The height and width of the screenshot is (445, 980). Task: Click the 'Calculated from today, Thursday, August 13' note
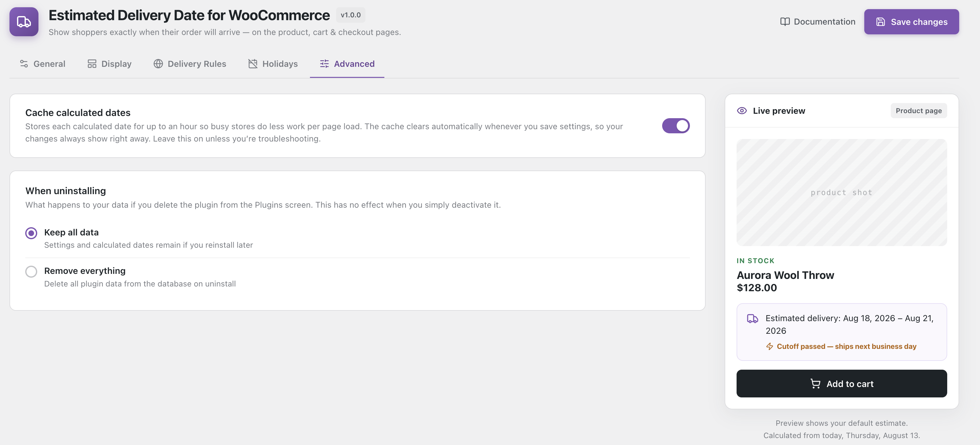click(x=842, y=436)
